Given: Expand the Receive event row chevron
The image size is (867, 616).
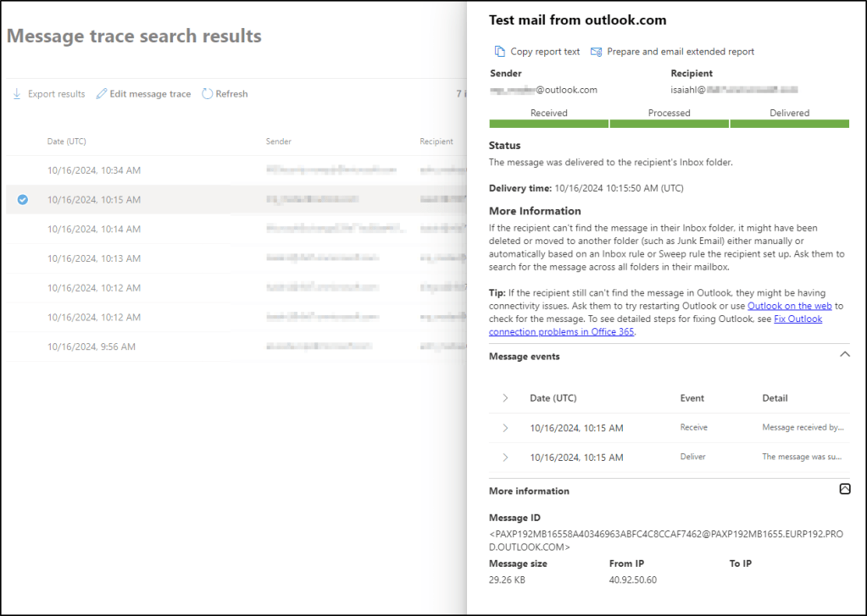Looking at the screenshot, I should [505, 428].
